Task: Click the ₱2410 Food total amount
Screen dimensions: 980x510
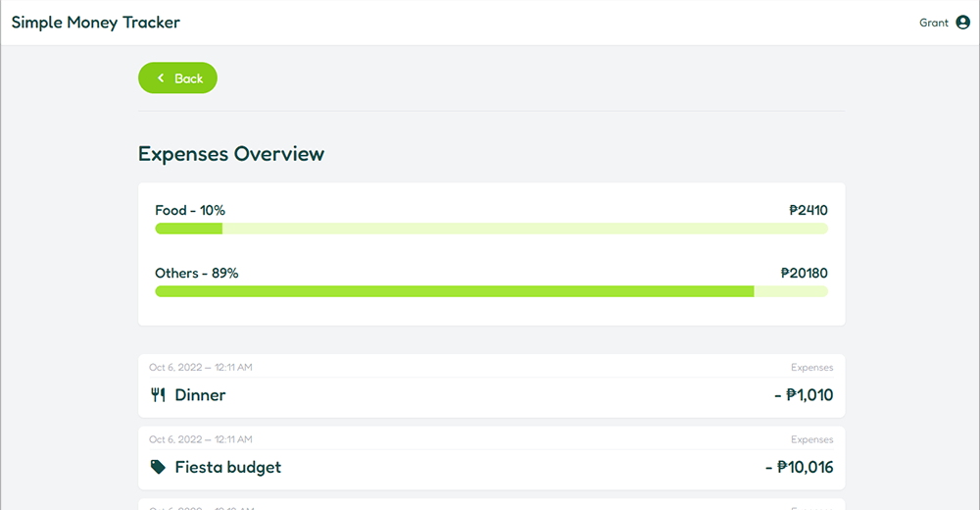Action: pos(808,210)
